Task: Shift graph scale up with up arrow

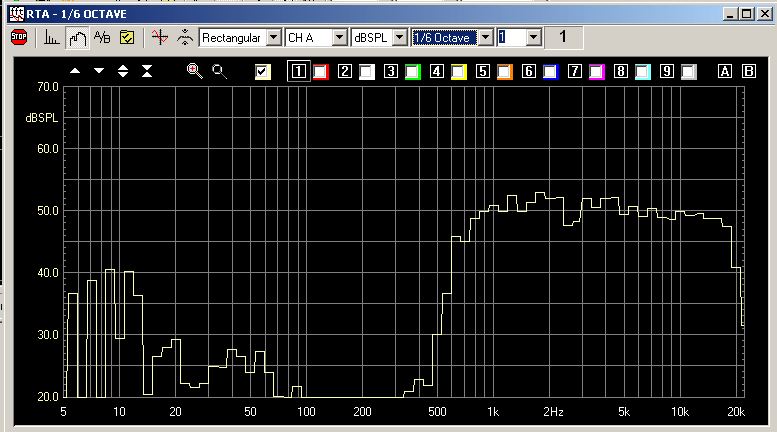Action: [x=75, y=71]
